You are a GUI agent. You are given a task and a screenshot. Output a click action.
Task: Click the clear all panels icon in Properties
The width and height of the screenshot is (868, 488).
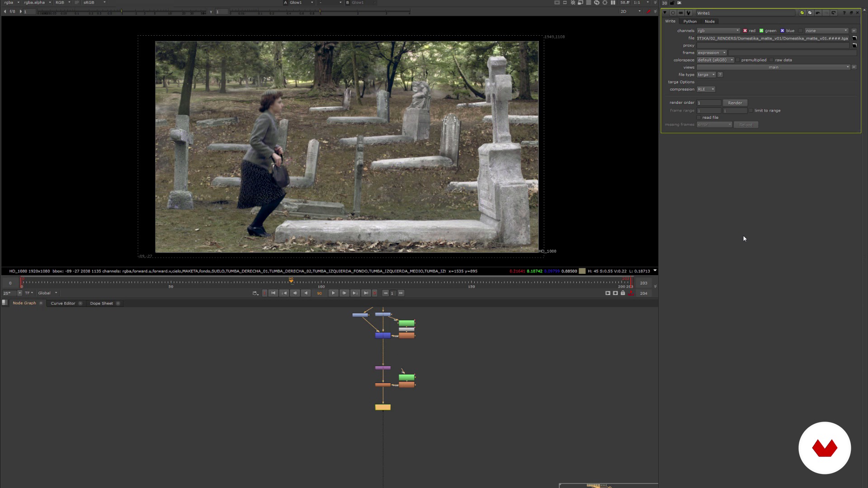coord(679,3)
